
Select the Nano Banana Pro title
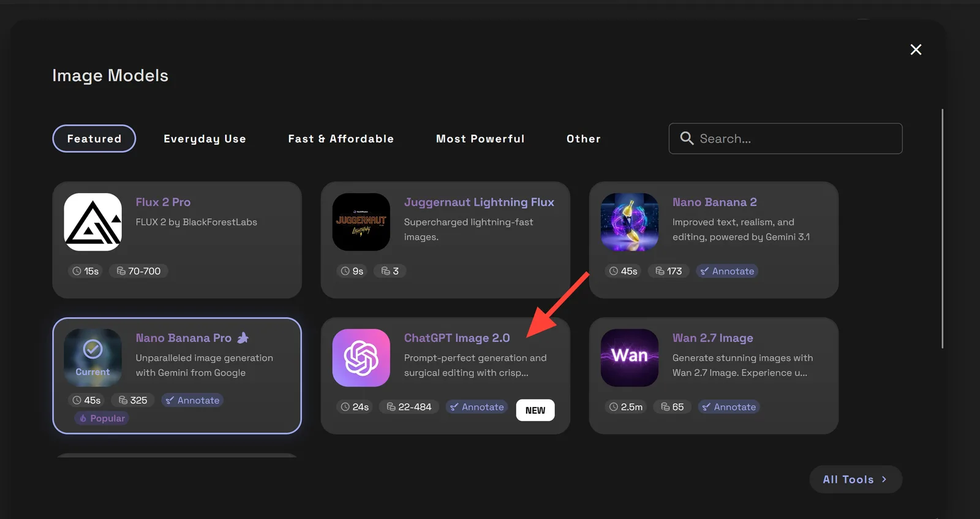click(x=184, y=338)
